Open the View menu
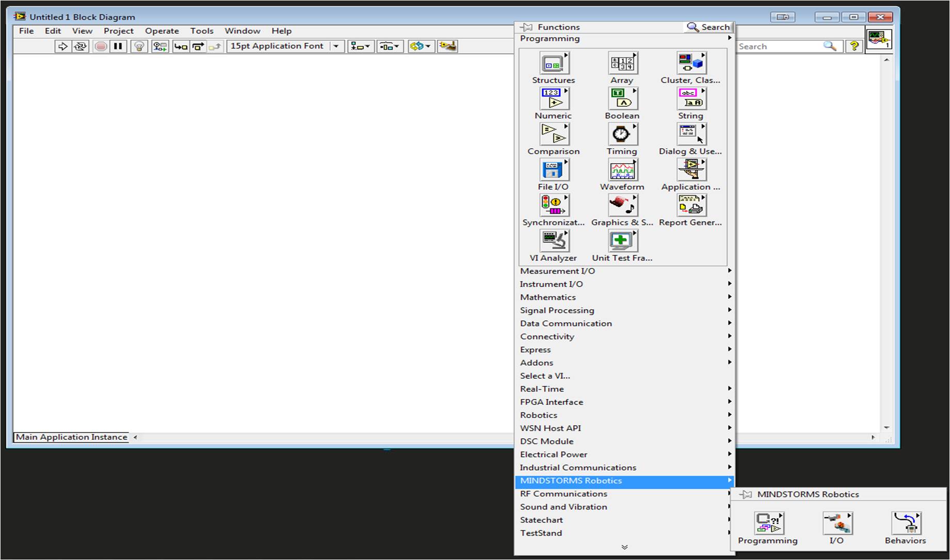Viewport: 950px width, 560px height. 82,31
